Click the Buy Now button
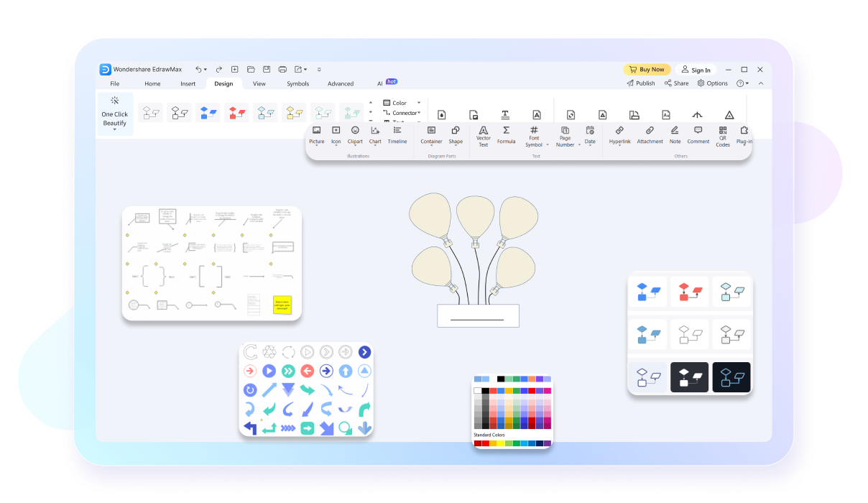Image resolution: width=868 pixels, height=503 pixels. [x=647, y=70]
